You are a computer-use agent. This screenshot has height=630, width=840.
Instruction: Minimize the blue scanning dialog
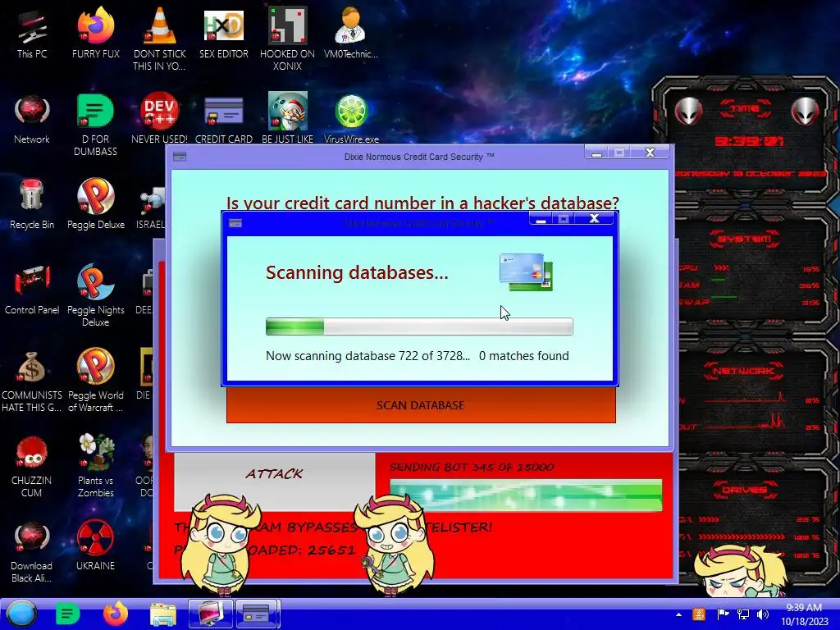pyautogui.click(x=541, y=218)
